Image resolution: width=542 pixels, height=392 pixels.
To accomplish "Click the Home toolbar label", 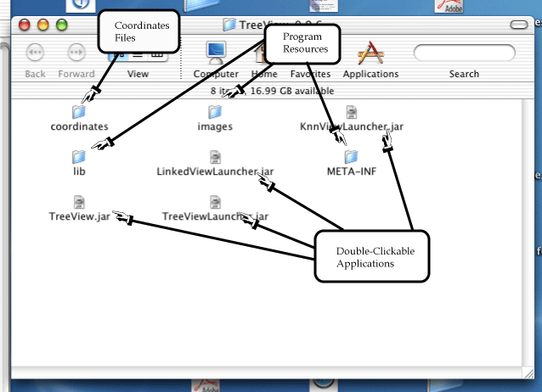I will tap(263, 74).
